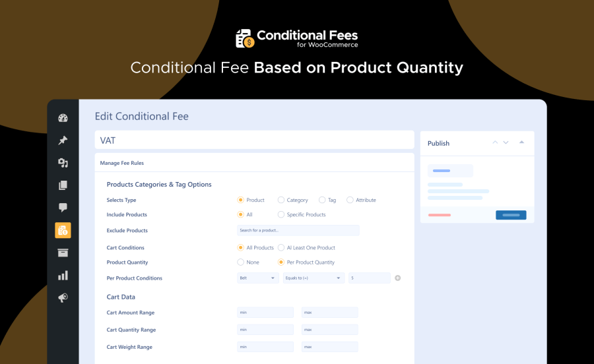Select At Least One Product option
Image resolution: width=594 pixels, height=364 pixels.
(x=281, y=248)
